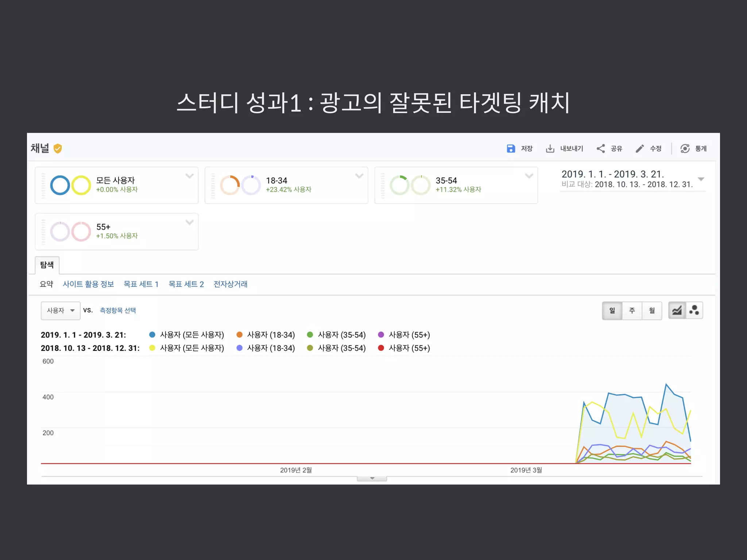Select the 일 (day) granularity toggle

click(612, 311)
